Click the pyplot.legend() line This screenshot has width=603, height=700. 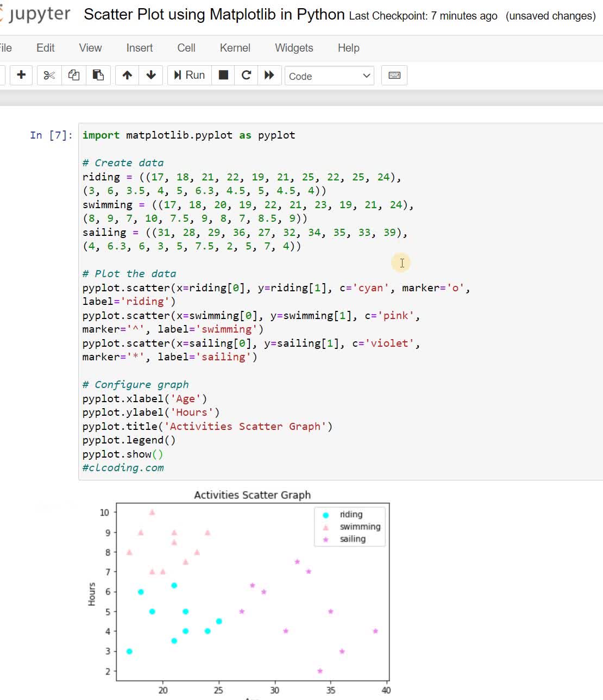pyautogui.click(x=129, y=440)
